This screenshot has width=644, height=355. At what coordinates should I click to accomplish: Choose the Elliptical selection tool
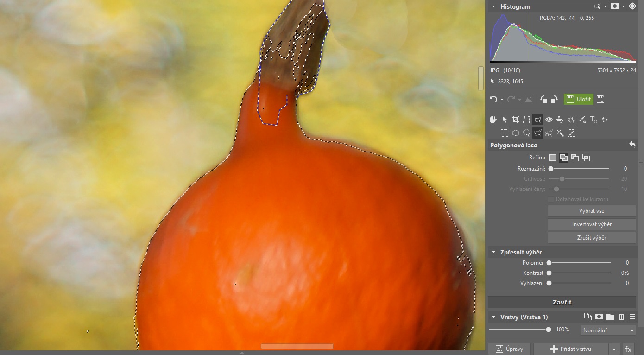(515, 133)
